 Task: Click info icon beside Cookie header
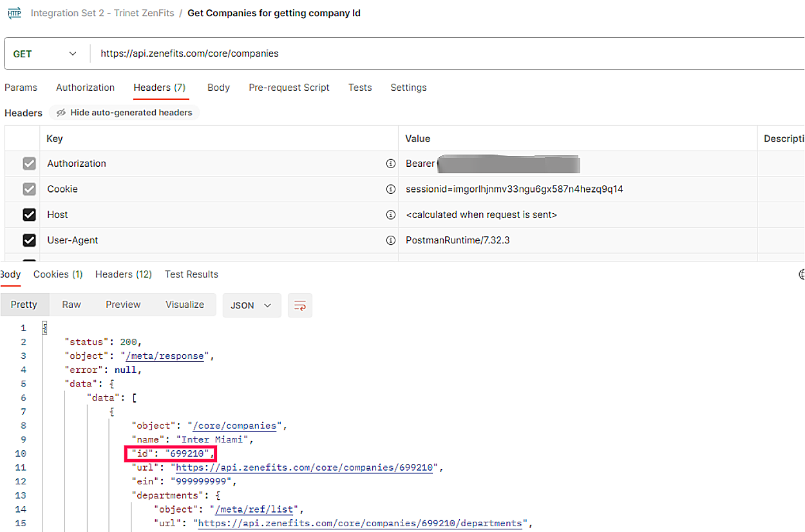coord(390,189)
